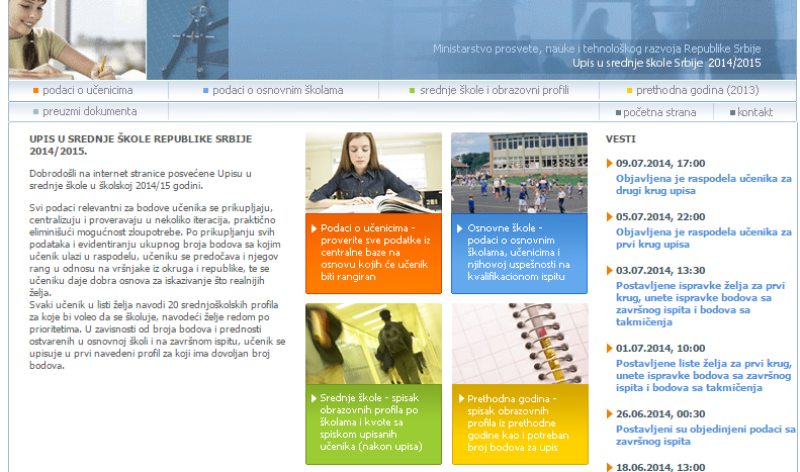Click the 'VESTI' section heading
This screenshot has height=472, width=800.
click(x=620, y=139)
